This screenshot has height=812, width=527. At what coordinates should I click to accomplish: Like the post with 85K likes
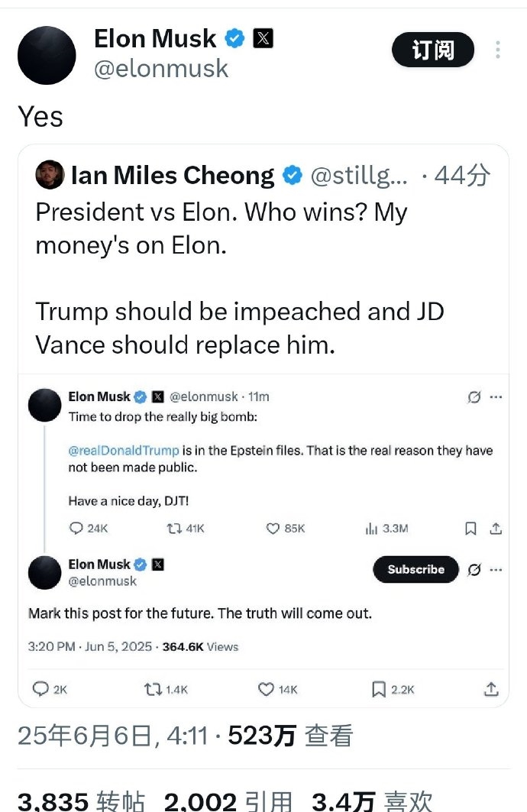(272, 528)
